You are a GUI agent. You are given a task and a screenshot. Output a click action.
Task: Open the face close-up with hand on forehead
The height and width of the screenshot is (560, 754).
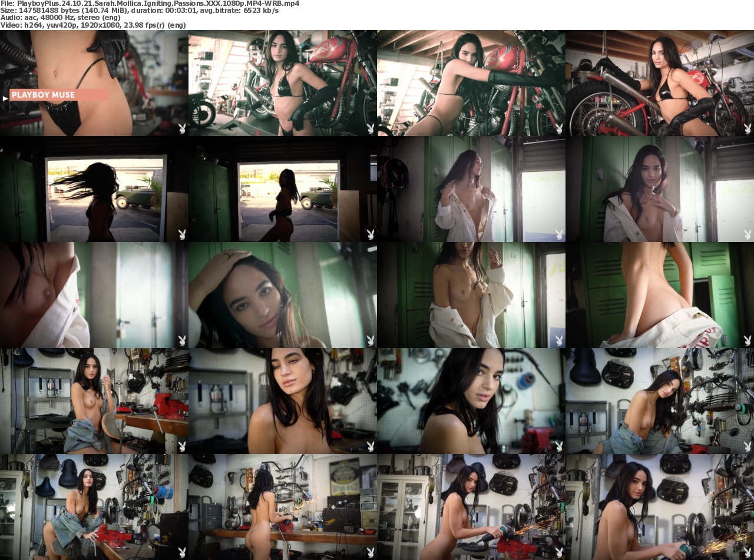coord(283,295)
